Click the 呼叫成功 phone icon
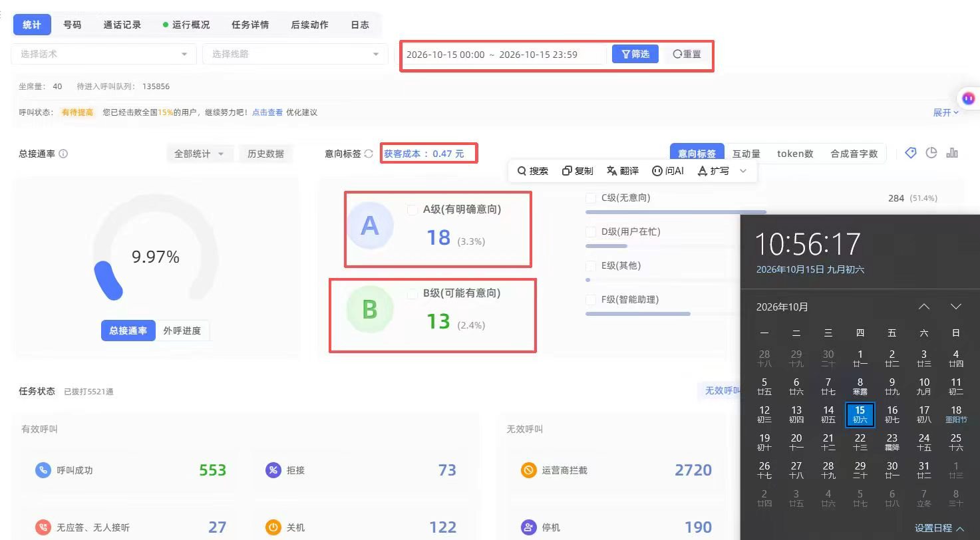 43,470
